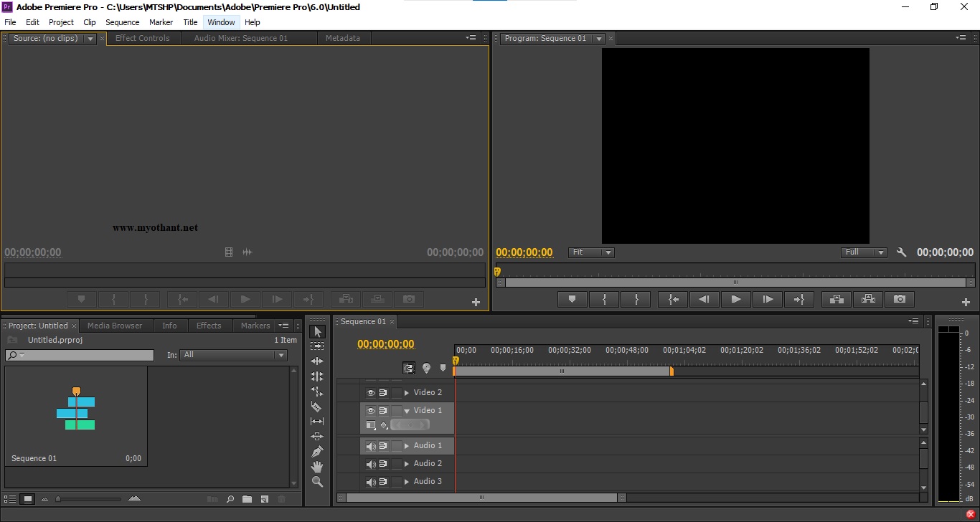This screenshot has width=980, height=522.
Task: Hide Video 1 track with eye icon
Action: (x=371, y=411)
